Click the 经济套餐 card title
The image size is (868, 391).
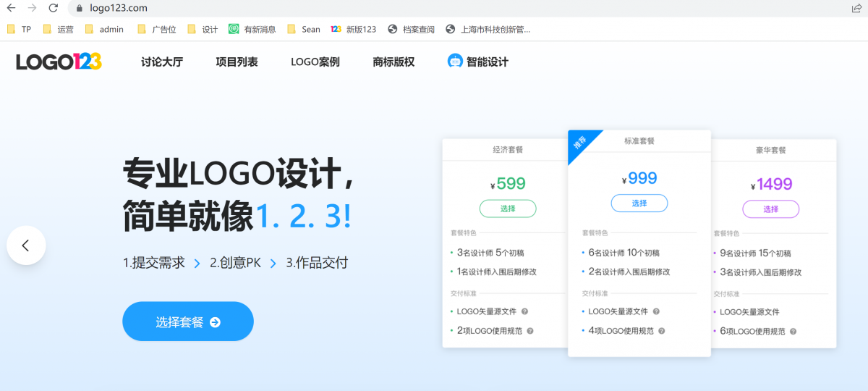508,150
